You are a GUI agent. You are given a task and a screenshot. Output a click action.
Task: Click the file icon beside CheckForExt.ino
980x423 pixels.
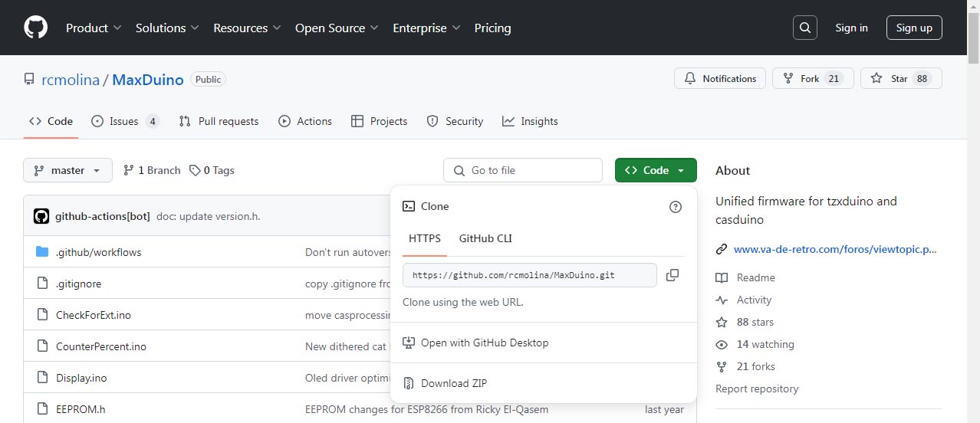42,315
